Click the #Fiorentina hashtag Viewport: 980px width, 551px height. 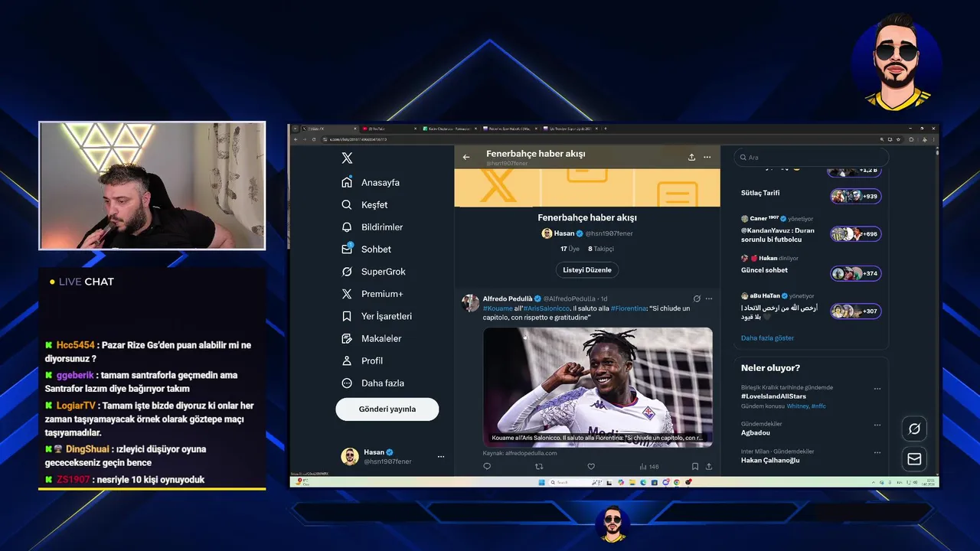(x=629, y=308)
